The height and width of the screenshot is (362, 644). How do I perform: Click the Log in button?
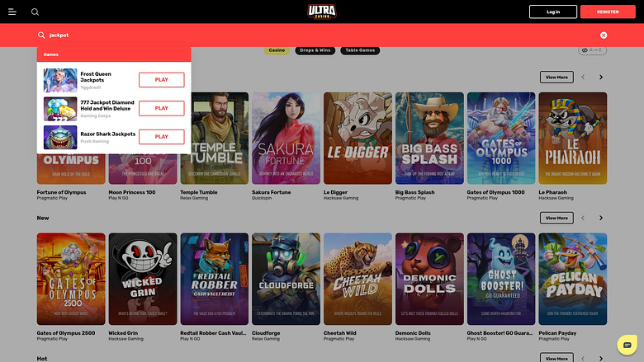tap(553, 12)
